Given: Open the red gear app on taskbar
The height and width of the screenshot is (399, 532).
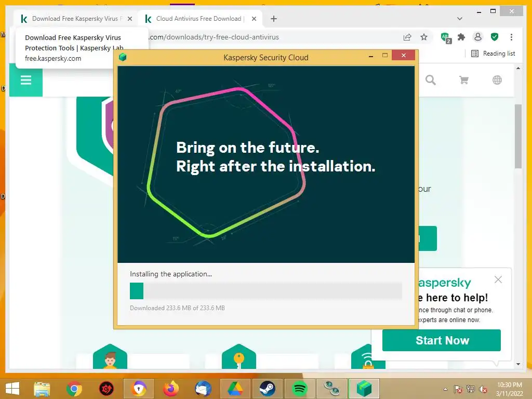Looking at the screenshot, I should pyautogui.click(x=107, y=389).
